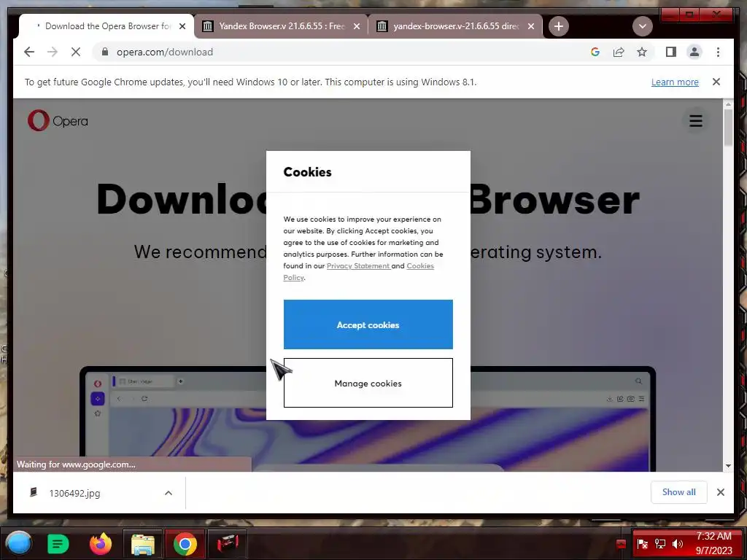Open the Start button on taskbar
747x560 pixels.
pyautogui.click(x=18, y=543)
